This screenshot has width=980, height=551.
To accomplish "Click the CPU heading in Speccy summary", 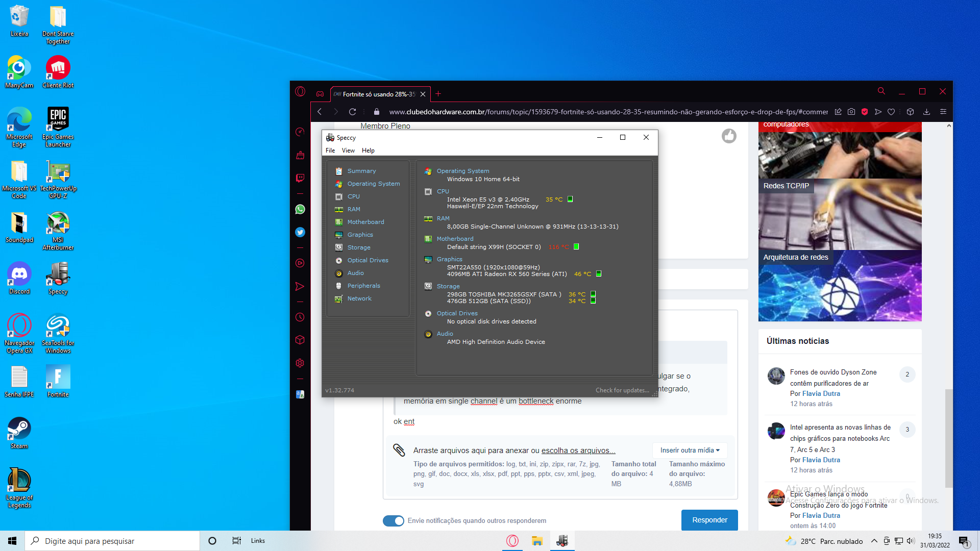I will coord(443,191).
